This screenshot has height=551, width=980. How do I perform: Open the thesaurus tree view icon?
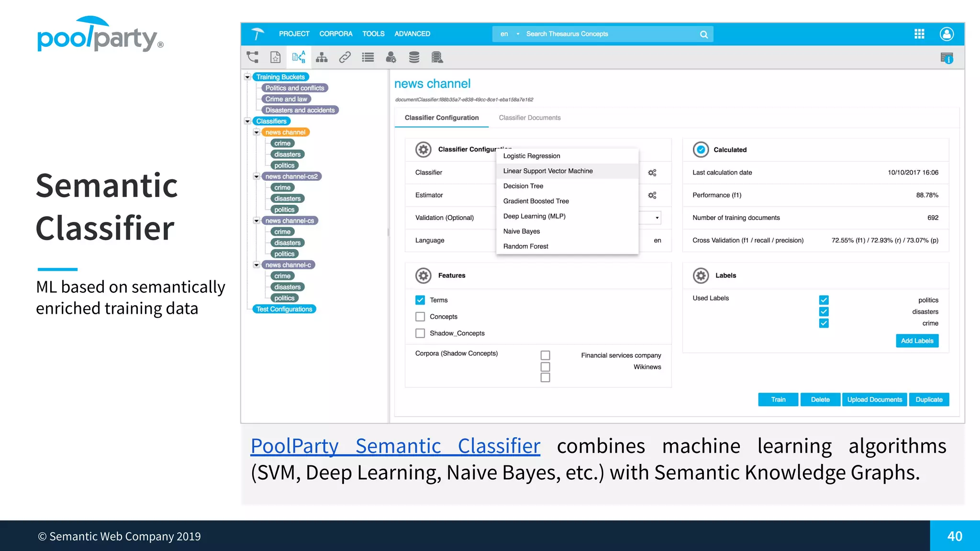pos(252,57)
